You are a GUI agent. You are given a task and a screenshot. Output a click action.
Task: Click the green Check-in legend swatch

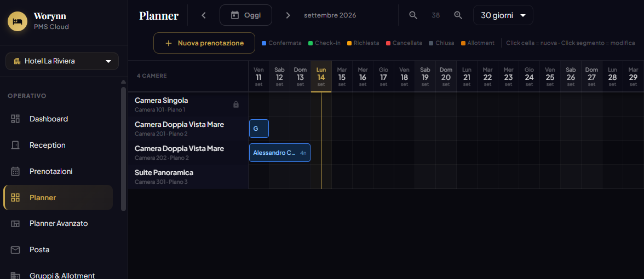(311, 43)
